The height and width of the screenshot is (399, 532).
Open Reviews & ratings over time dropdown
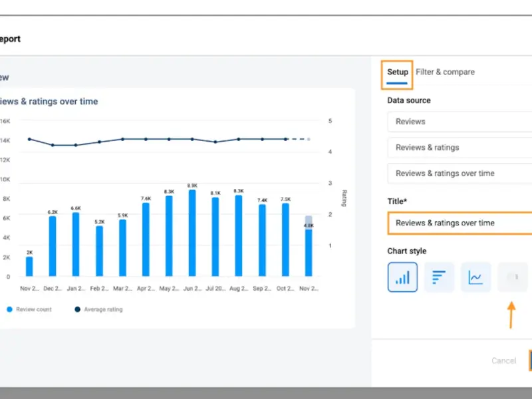[x=459, y=174]
